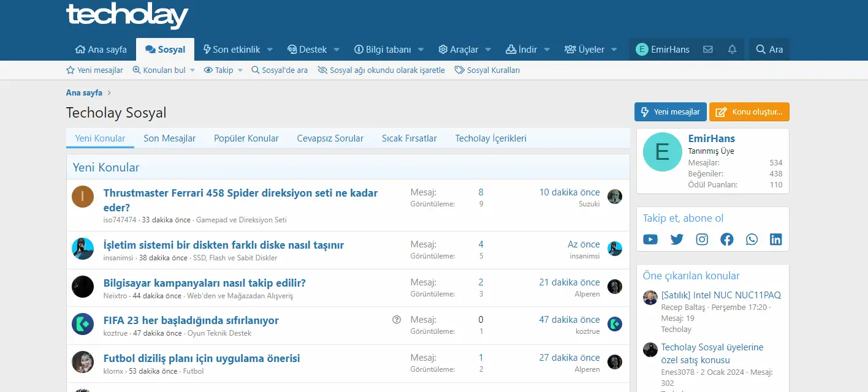
Task: Open İşletim sistemi bir diskten thread
Action: point(224,245)
